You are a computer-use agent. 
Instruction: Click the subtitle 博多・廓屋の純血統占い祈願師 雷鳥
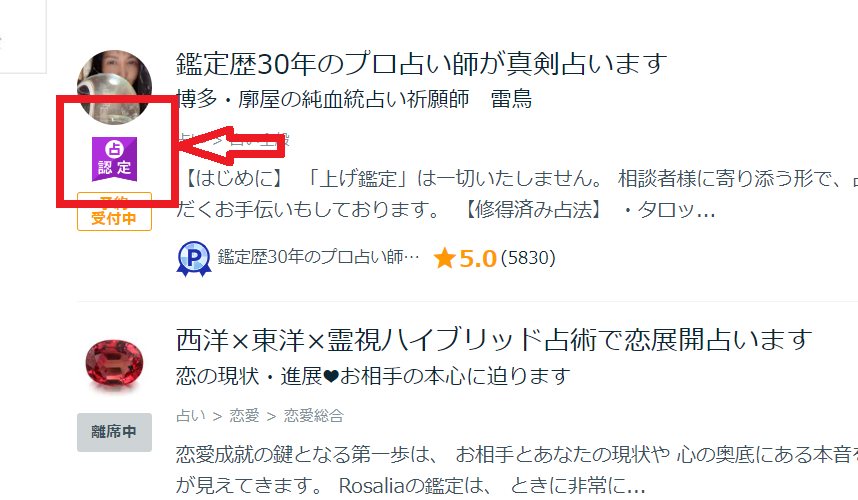[354, 99]
